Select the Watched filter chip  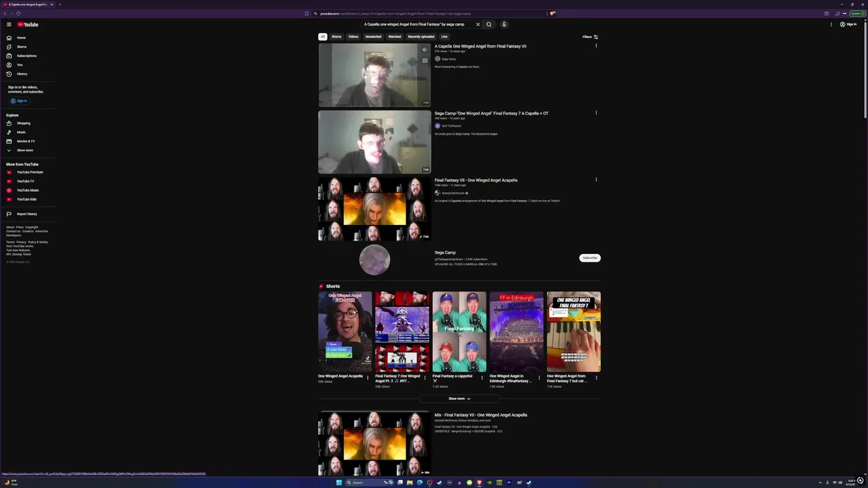(395, 37)
